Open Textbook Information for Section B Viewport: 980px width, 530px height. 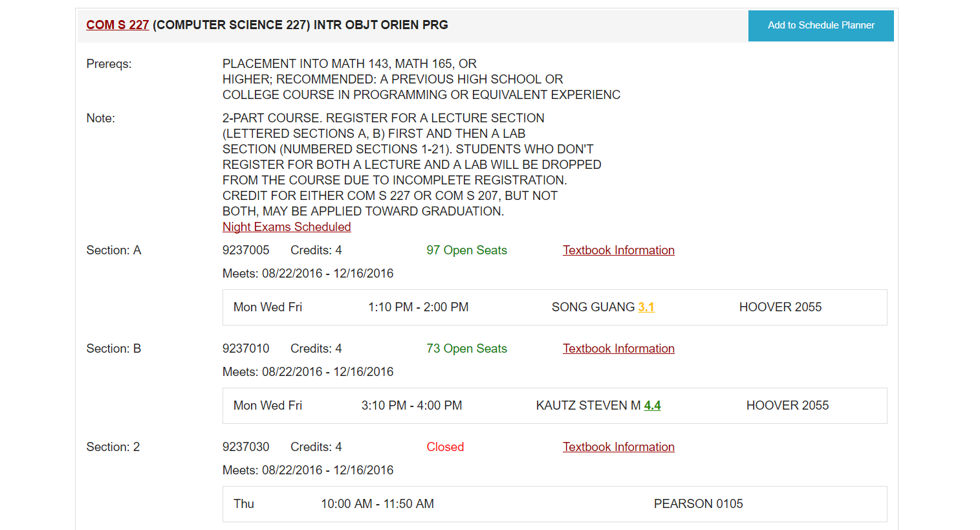(x=618, y=349)
